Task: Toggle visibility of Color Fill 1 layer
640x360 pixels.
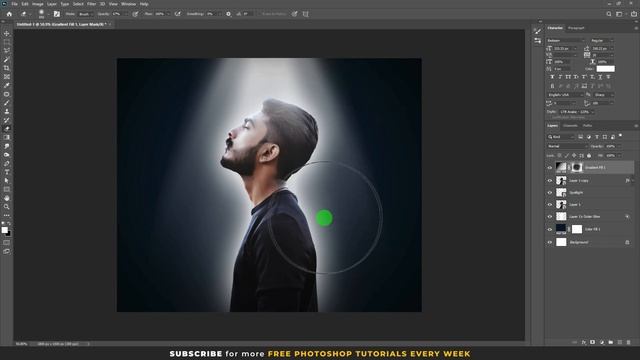Action: click(x=549, y=229)
